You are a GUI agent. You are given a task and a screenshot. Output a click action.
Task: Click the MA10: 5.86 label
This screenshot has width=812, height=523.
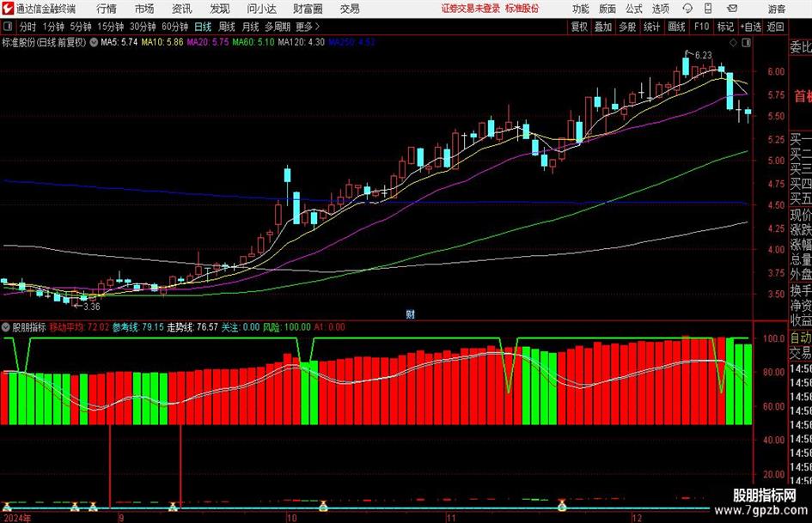[162, 42]
